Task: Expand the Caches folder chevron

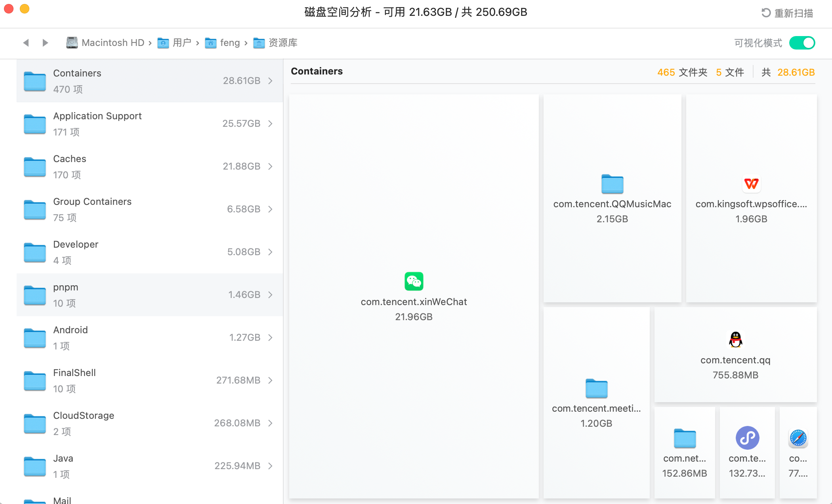Action: click(271, 166)
